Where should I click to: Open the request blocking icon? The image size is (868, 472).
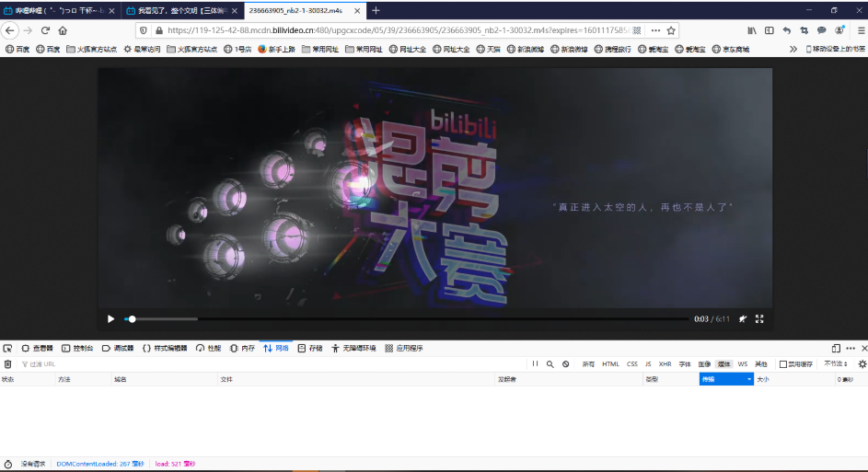[x=566, y=364]
